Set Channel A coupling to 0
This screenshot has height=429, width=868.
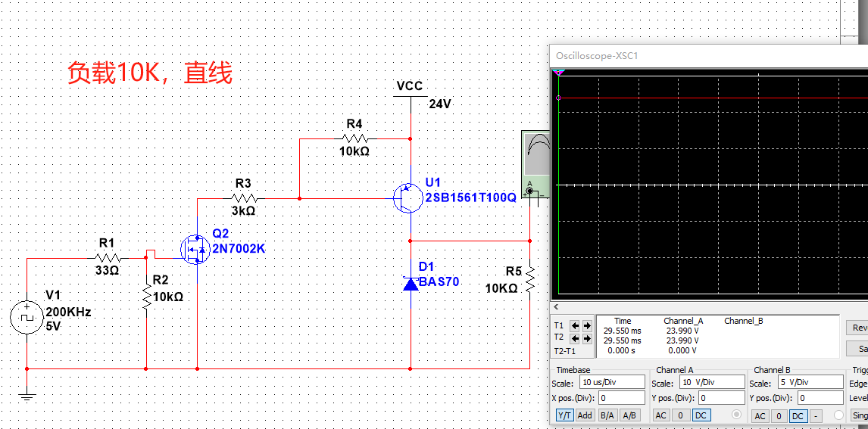pyautogui.click(x=681, y=415)
